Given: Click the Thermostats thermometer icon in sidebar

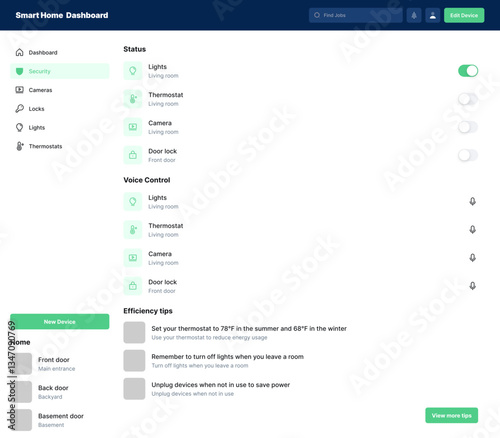Looking at the screenshot, I should [x=20, y=146].
